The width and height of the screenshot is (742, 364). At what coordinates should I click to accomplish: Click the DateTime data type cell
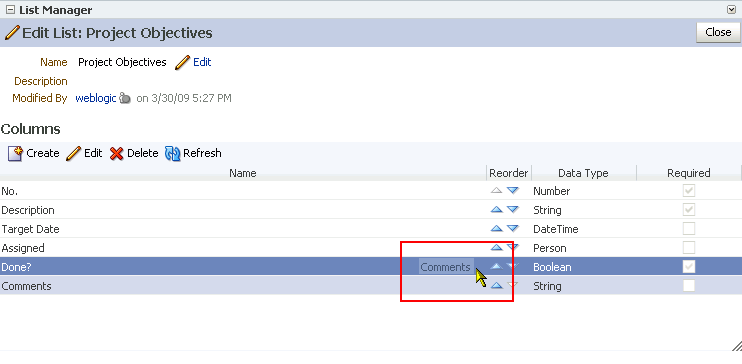tap(556, 229)
